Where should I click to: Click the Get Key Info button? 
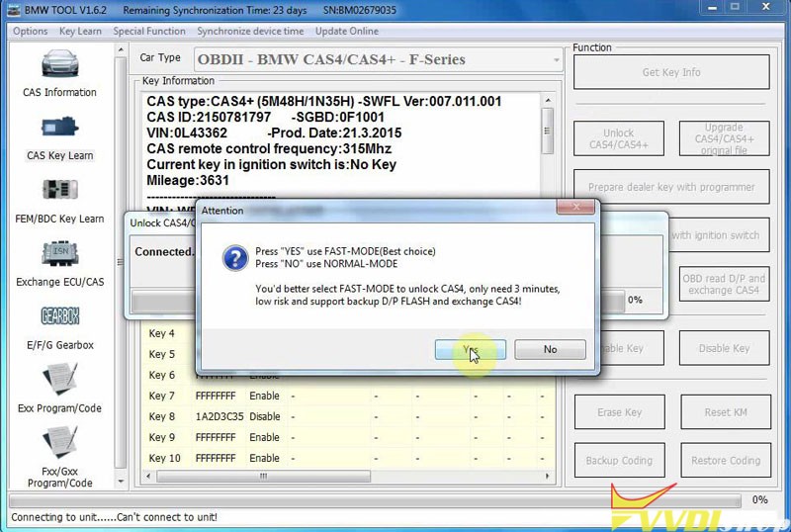click(x=671, y=72)
